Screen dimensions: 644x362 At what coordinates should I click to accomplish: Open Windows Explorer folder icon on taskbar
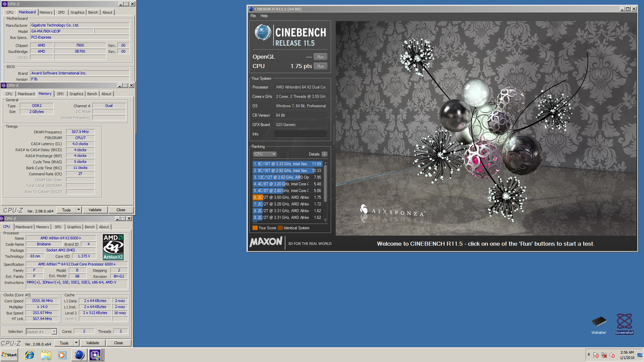pyautogui.click(x=46, y=355)
